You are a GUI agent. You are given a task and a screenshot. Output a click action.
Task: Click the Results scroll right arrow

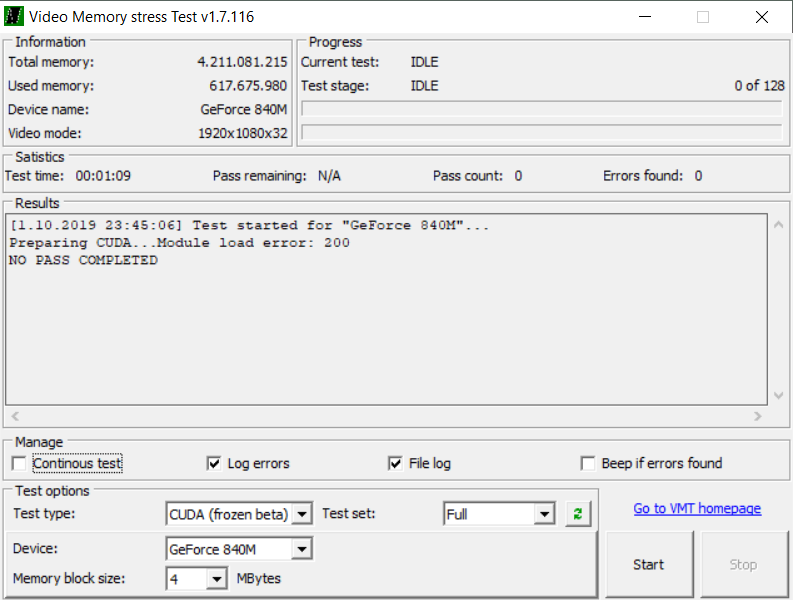pos(757,416)
